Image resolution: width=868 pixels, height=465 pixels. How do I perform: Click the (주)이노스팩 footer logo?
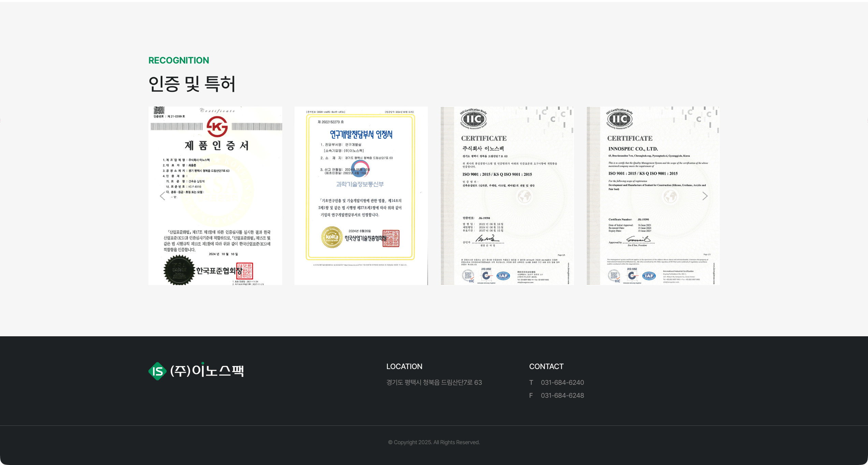196,371
